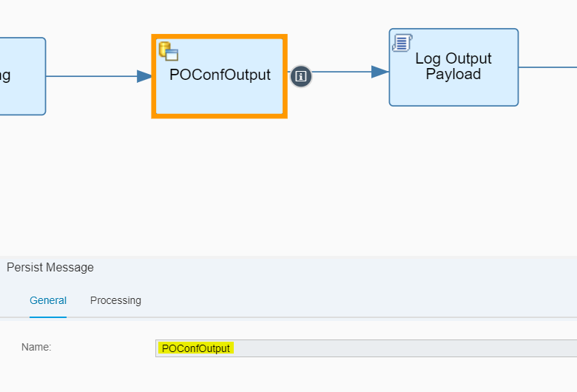The width and height of the screenshot is (577, 392).
Task: Click the persist icon in POConfOutput step
Action: click(x=169, y=51)
